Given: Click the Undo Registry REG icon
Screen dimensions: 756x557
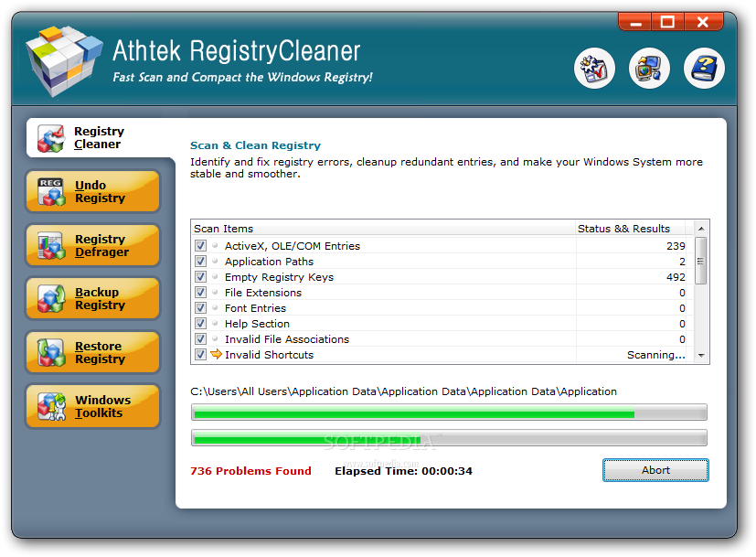Looking at the screenshot, I should point(51,191).
